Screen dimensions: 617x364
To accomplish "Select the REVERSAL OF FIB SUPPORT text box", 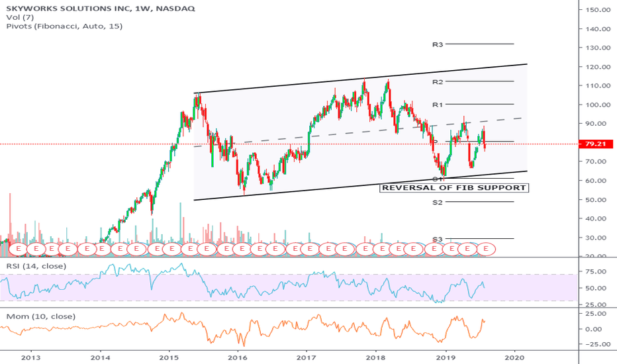I will tap(454, 188).
